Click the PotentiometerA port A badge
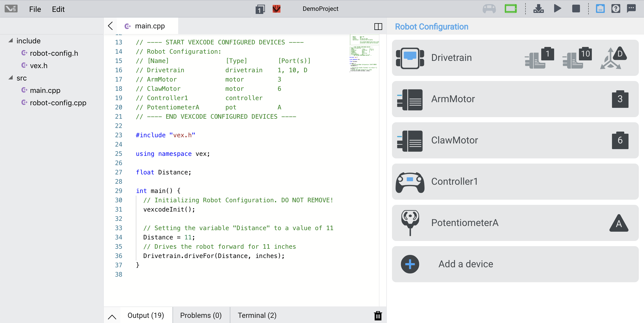Viewport: 644px width, 323px height. [619, 223]
